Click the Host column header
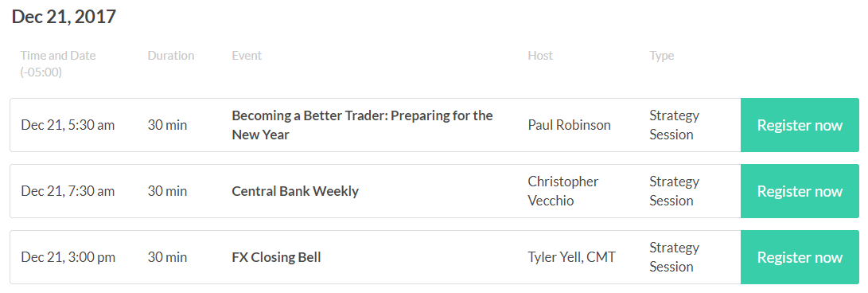Viewport: 868px width, 293px height. click(x=540, y=56)
